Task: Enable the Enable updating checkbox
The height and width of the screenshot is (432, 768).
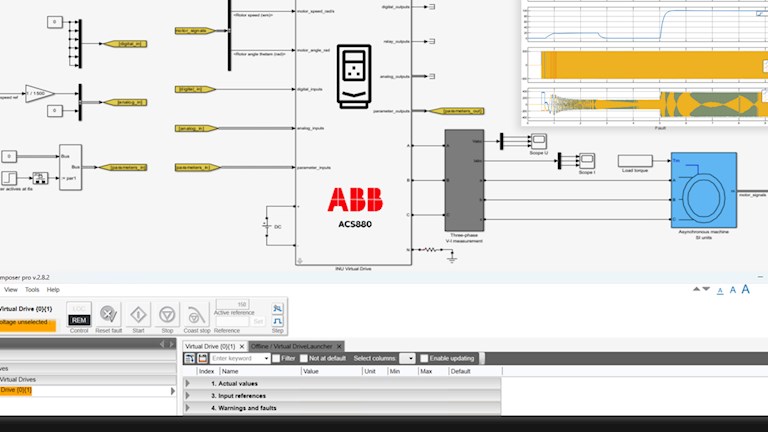Action: pyautogui.click(x=424, y=358)
